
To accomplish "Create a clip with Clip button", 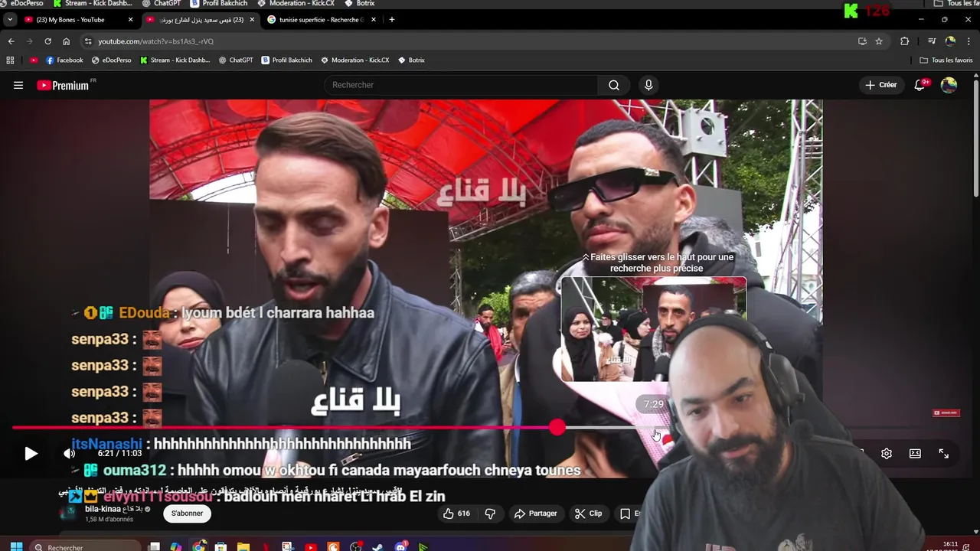I will [589, 514].
